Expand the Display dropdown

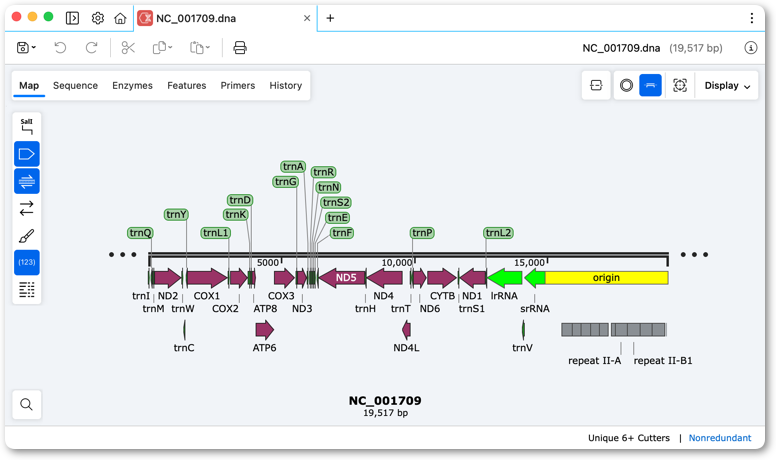727,86
